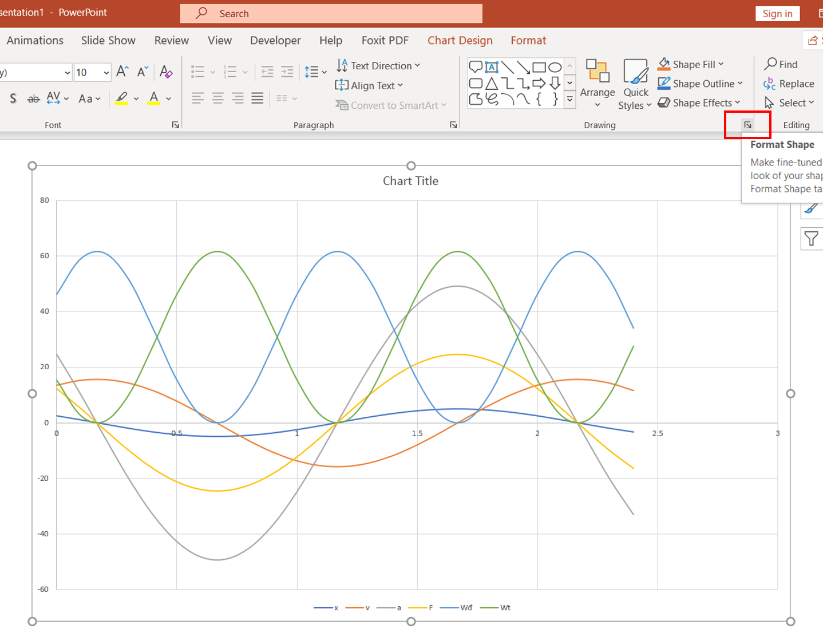Open line spacing options
This screenshot has width=823, height=644.
pyautogui.click(x=315, y=72)
